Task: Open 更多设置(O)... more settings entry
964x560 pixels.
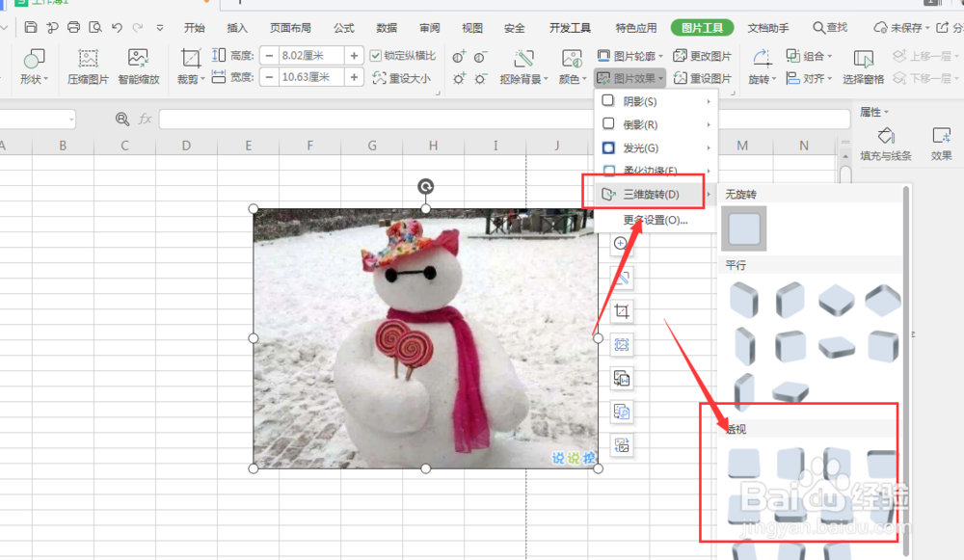Action: [656, 220]
